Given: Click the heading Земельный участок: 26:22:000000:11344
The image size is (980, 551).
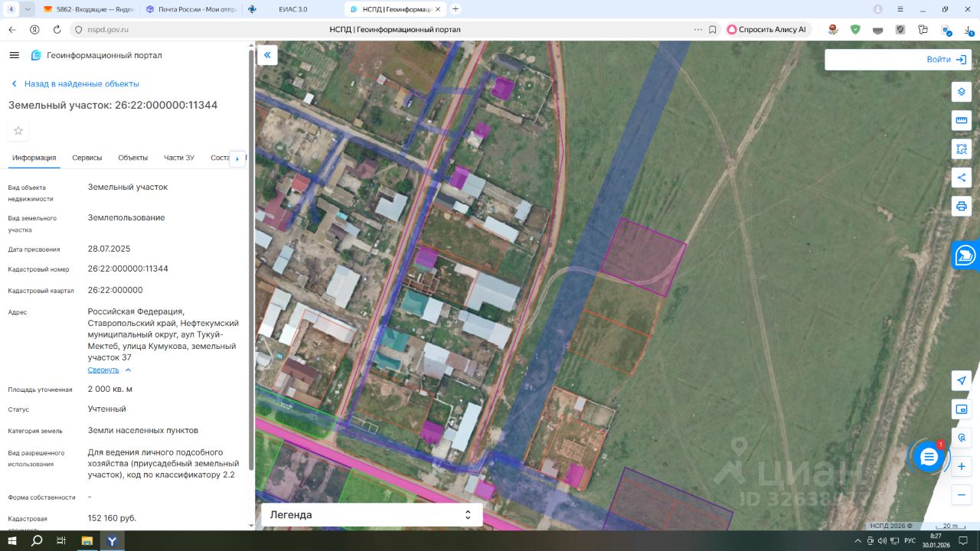Looking at the screenshot, I should (113, 106).
